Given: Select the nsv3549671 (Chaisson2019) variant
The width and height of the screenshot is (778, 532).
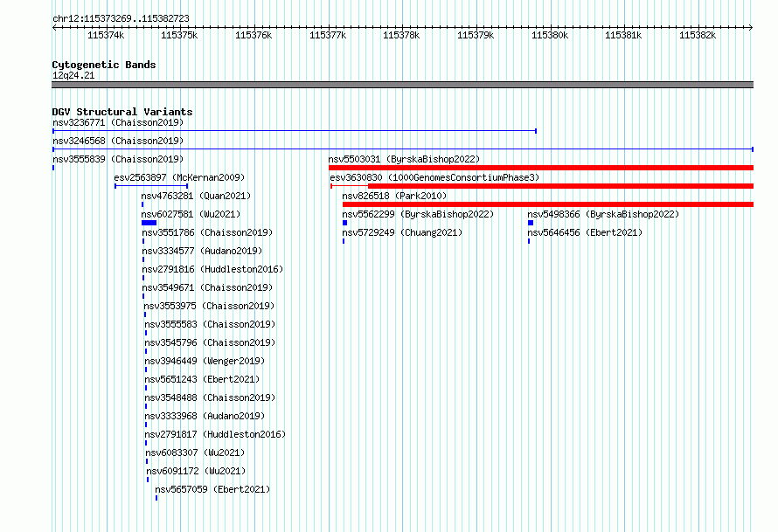Looking at the screenshot, I should (x=207, y=287).
